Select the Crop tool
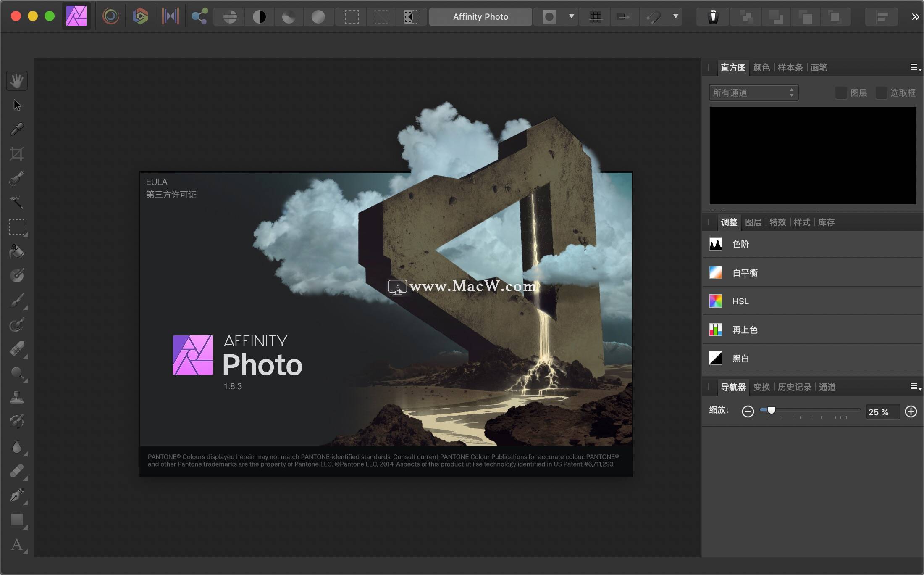This screenshot has height=575, width=924. [17, 153]
